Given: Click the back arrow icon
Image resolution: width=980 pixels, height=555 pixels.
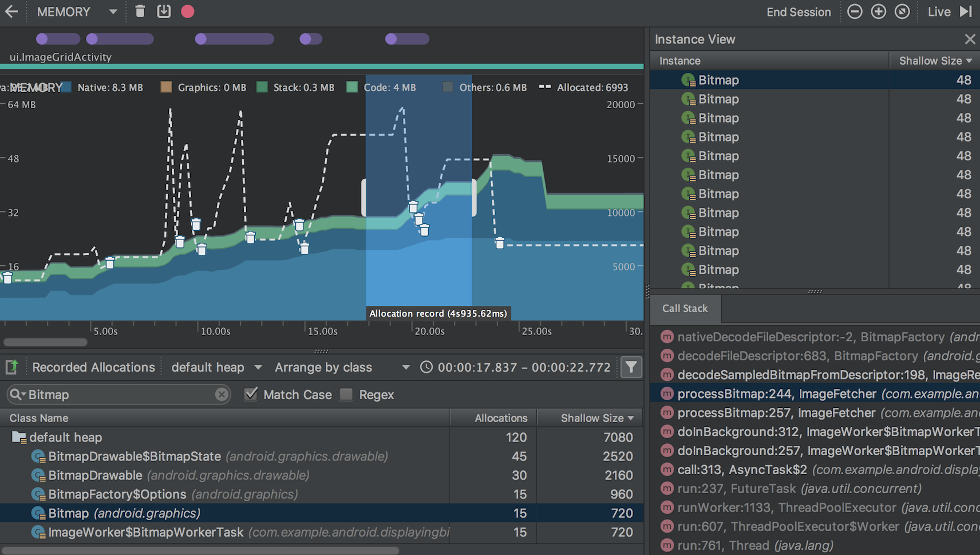Looking at the screenshot, I should click(11, 11).
